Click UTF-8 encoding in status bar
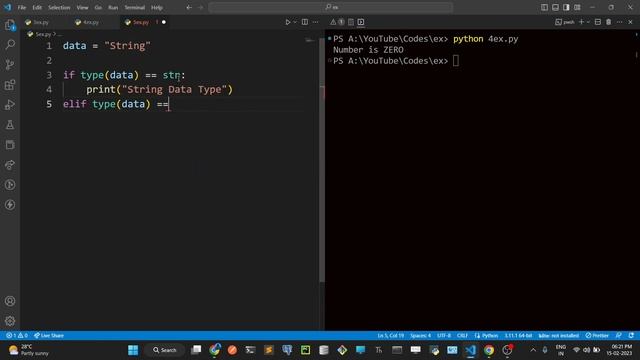This screenshot has height=360, width=640. tap(444, 336)
